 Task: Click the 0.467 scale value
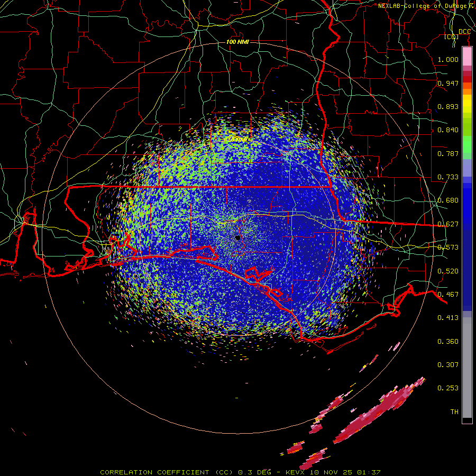[448, 295]
